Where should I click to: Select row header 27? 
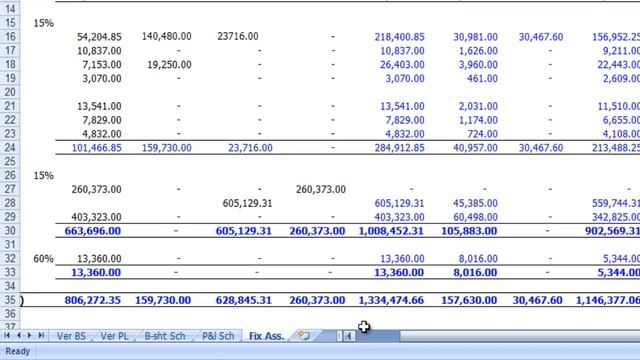(10, 189)
